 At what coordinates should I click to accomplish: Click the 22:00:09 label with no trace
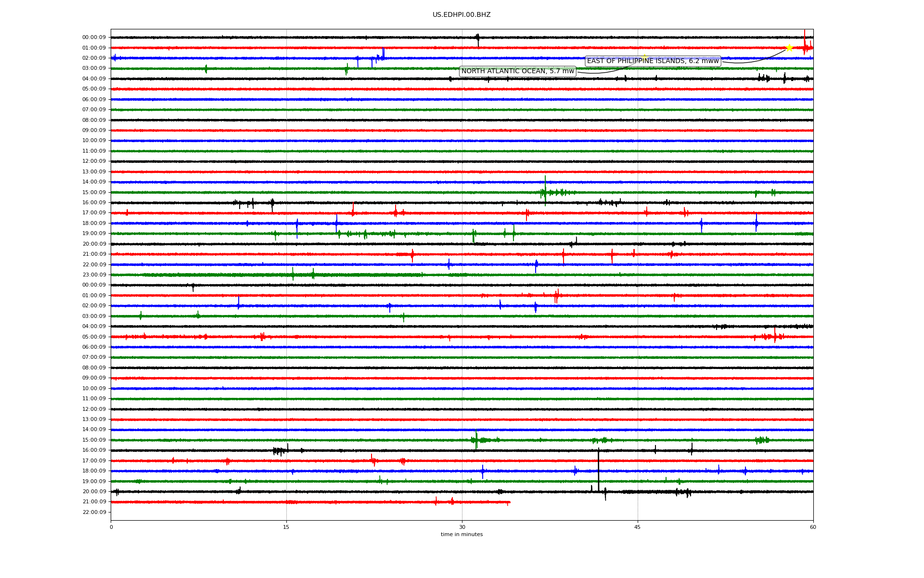(94, 512)
